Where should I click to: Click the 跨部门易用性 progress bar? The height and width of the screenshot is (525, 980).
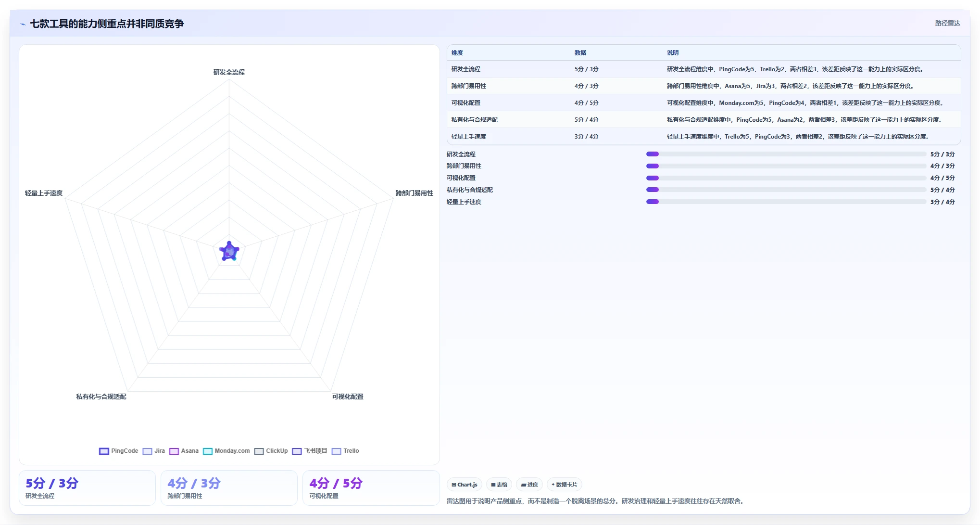pos(786,166)
